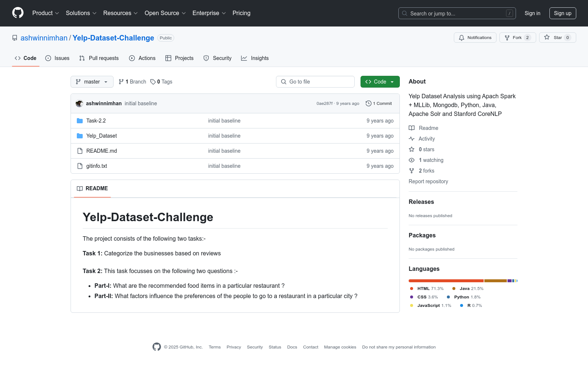Open the green Code dropdown
The image size is (588, 368).
380,82
